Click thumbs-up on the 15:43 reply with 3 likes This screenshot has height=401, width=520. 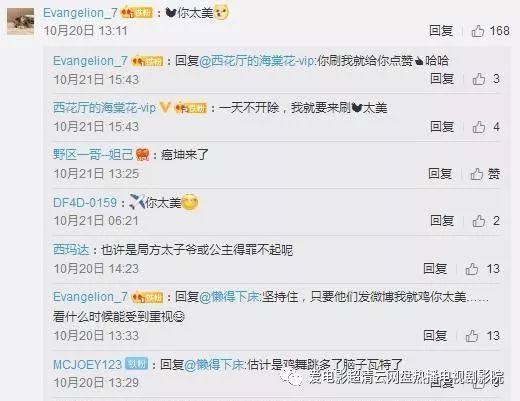[479, 79]
